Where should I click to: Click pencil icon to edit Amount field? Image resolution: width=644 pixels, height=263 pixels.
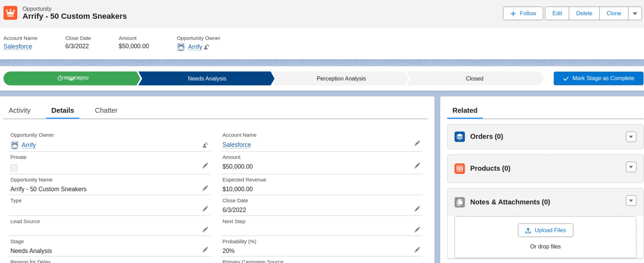417,166
